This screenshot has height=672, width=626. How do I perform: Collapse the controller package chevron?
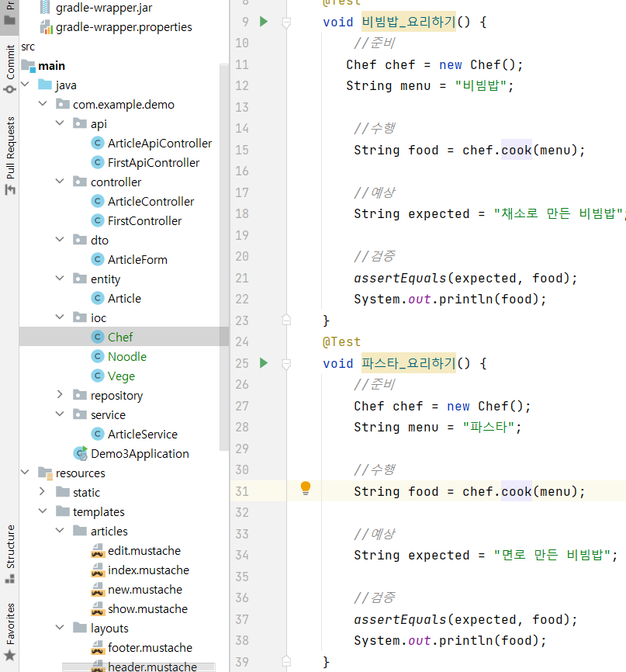point(60,182)
